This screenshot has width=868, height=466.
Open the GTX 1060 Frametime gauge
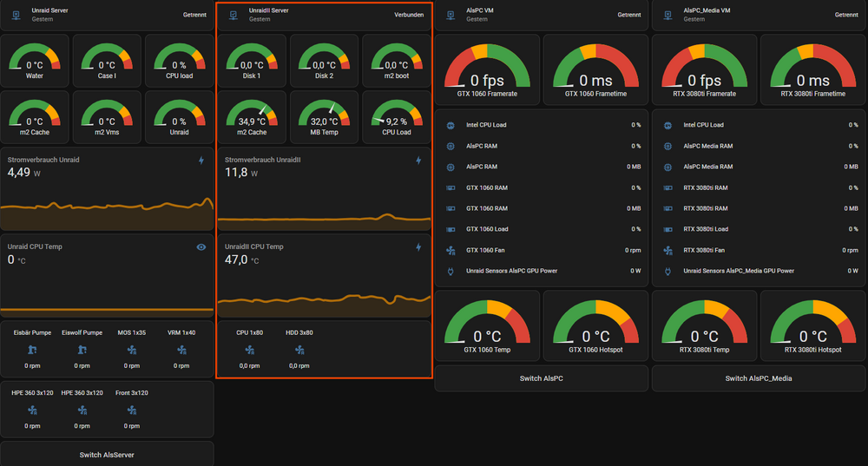coord(595,69)
